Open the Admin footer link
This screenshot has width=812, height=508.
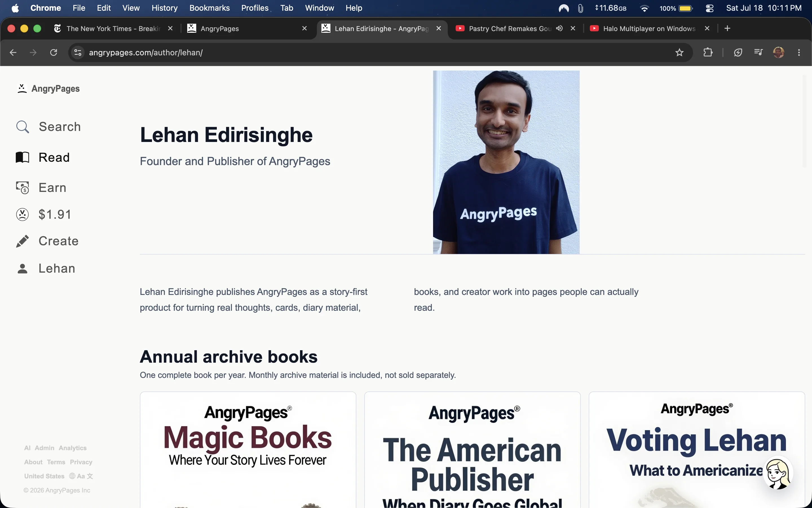coord(45,448)
